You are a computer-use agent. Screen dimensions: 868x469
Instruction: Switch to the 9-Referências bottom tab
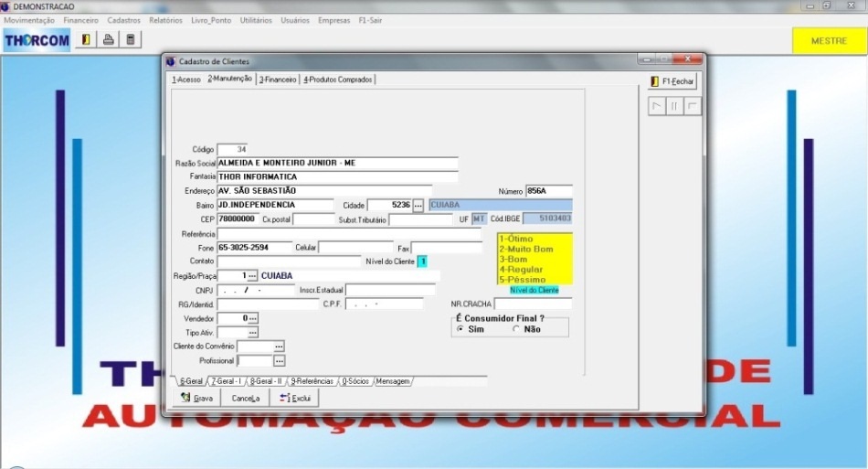click(312, 380)
